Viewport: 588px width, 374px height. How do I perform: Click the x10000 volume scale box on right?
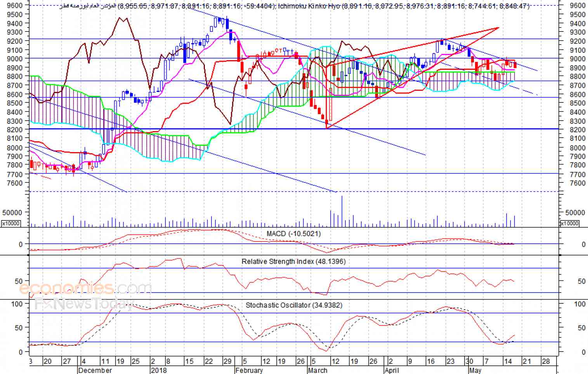[569, 223]
